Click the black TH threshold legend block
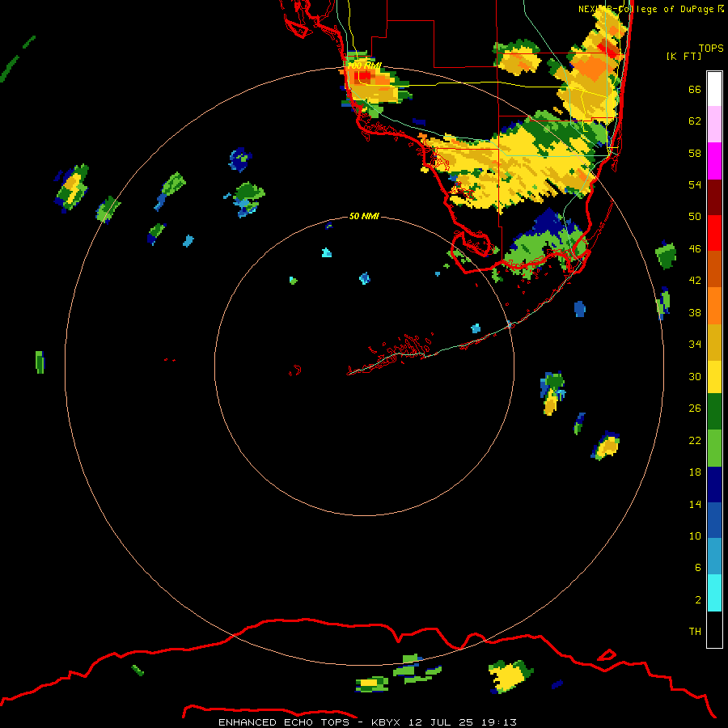The width and height of the screenshot is (728, 728). pyautogui.click(x=714, y=629)
